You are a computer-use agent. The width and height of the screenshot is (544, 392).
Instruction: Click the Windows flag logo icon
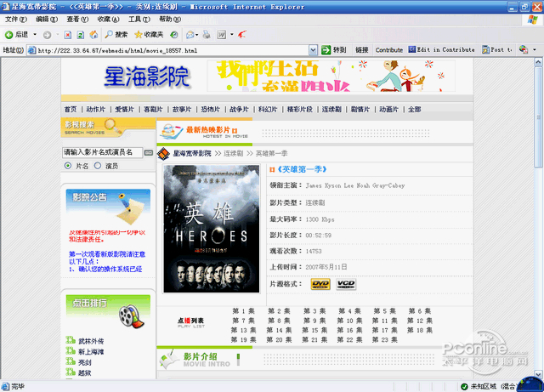click(533, 20)
